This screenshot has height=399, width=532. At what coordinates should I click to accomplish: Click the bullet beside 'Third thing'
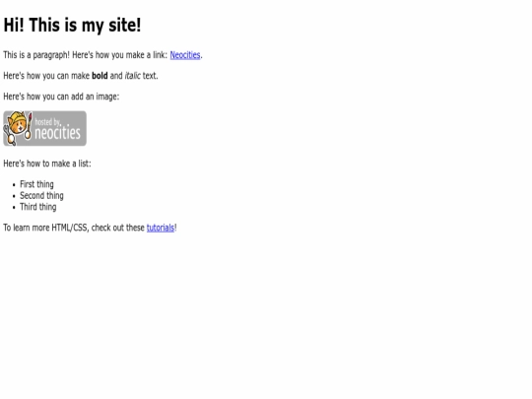click(14, 208)
